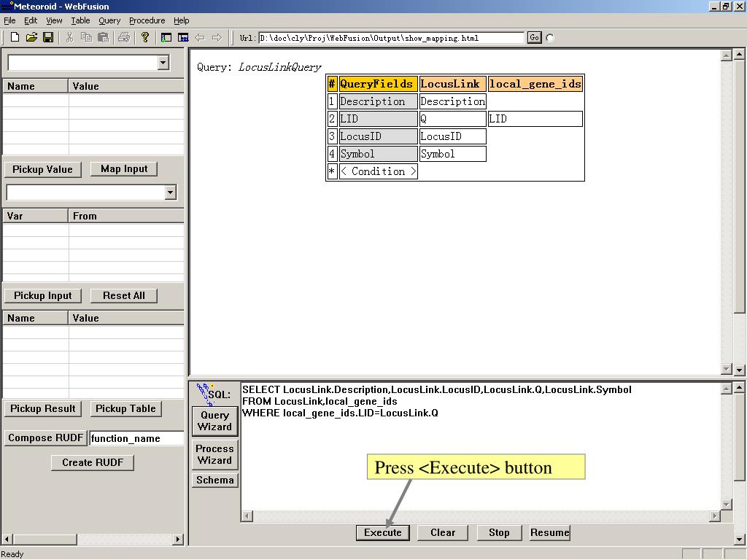The height and width of the screenshot is (560, 747).
Task: Print using the printer icon
Action: tap(124, 37)
